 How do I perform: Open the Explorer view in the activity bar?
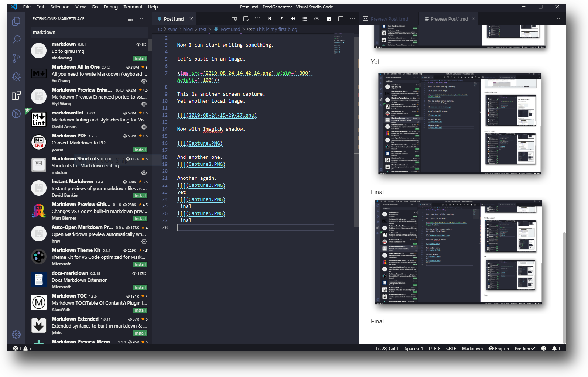tap(16, 21)
